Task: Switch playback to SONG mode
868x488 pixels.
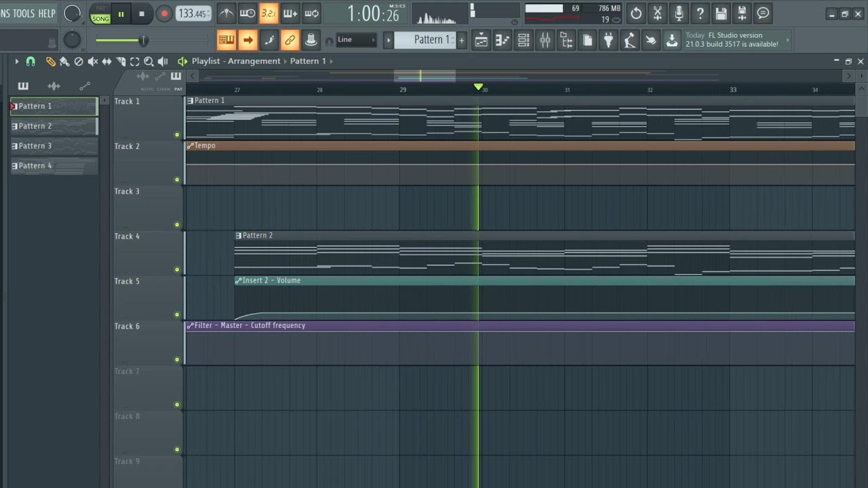Action: click(x=100, y=18)
